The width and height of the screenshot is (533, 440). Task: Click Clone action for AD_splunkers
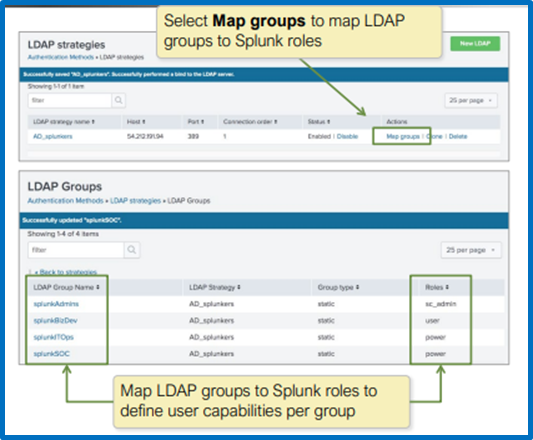[434, 136]
